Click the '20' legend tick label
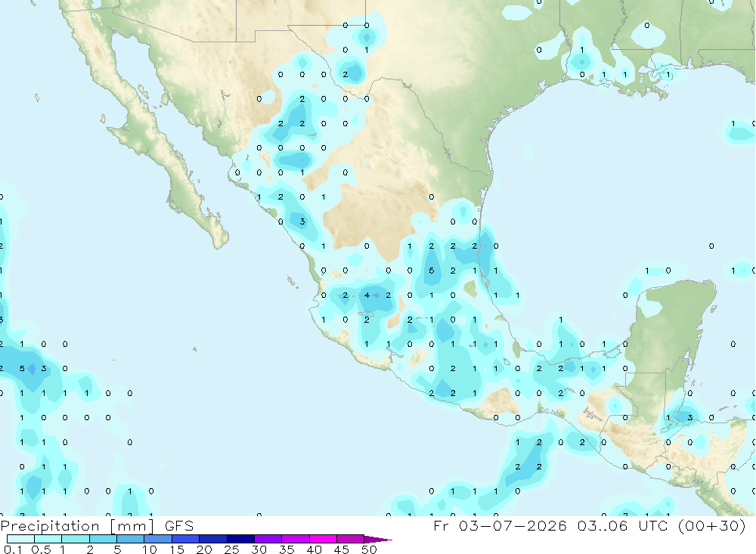The height and width of the screenshot is (554, 756). pyautogui.click(x=204, y=549)
